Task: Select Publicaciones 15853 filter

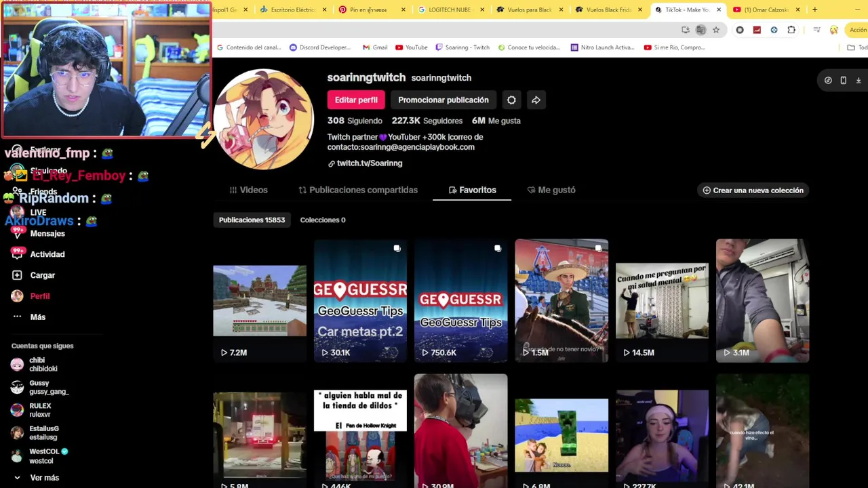Action: (x=252, y=220)
